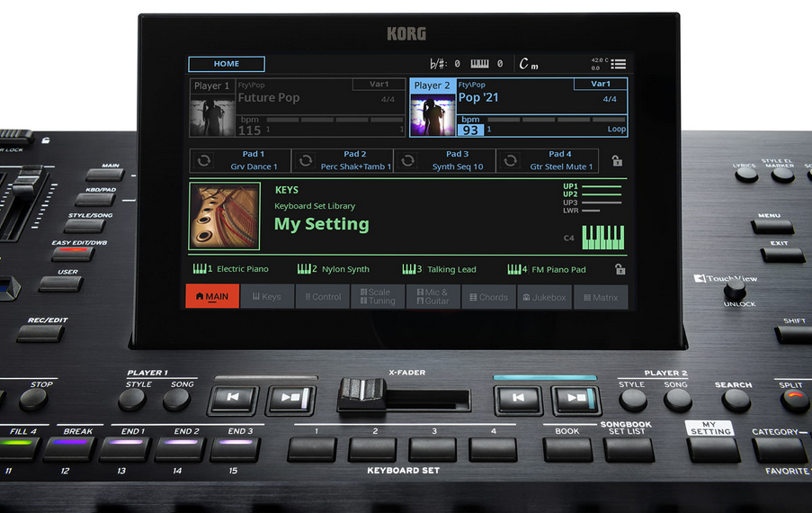
Task: Open the Pop '21 style name
Action: pyautogui.click(x=478, y=97)
